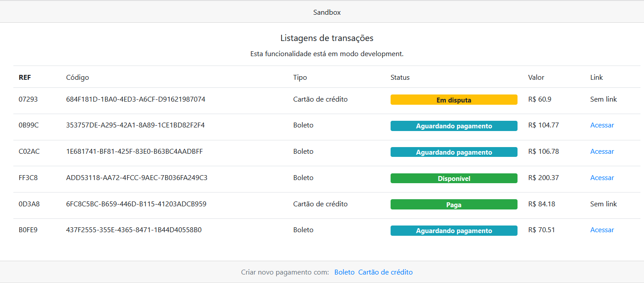Viewport: 644px width, 283px height.
Task: Click Boleto type in row B0FE9
Action: [303, 230]
